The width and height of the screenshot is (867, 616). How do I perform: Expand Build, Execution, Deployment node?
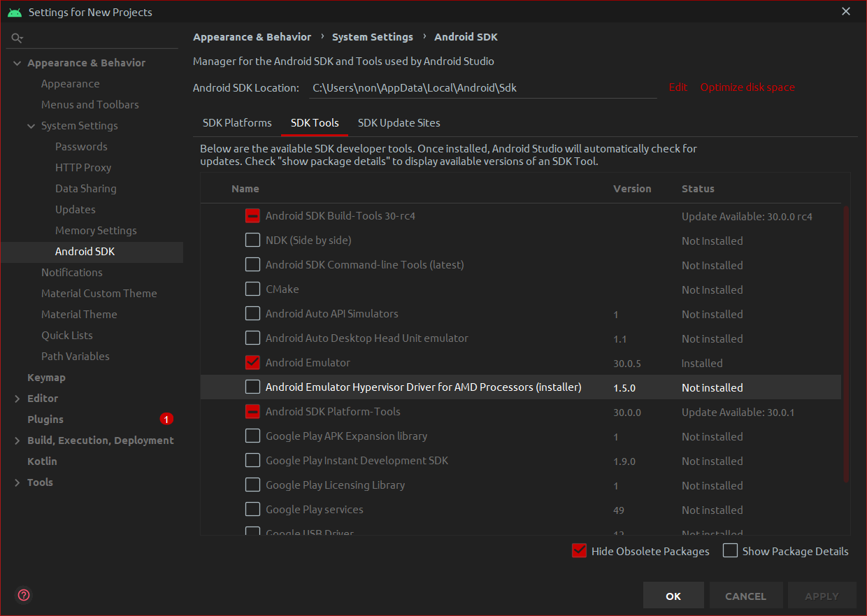tap(17, 440)
